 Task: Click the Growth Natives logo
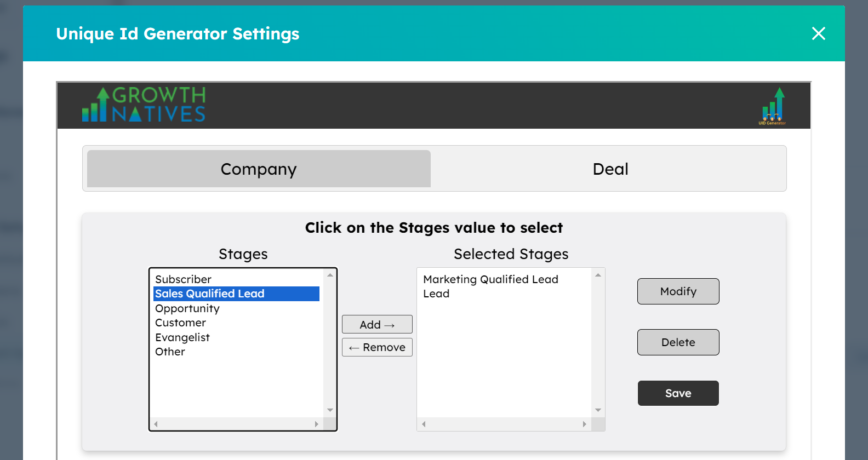tap(144, 105)
